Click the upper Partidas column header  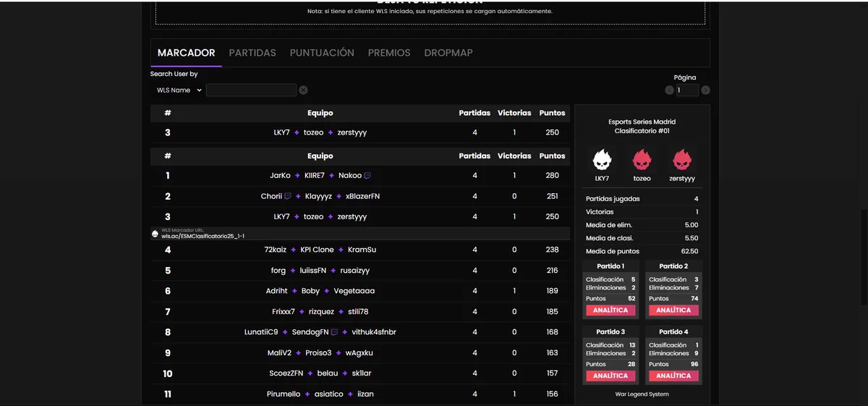475,113
